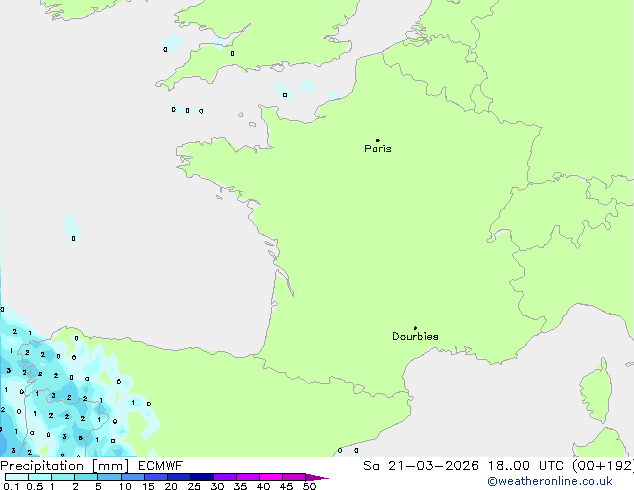
Task: Click the legend label '25'
Action: coord(194,486)
